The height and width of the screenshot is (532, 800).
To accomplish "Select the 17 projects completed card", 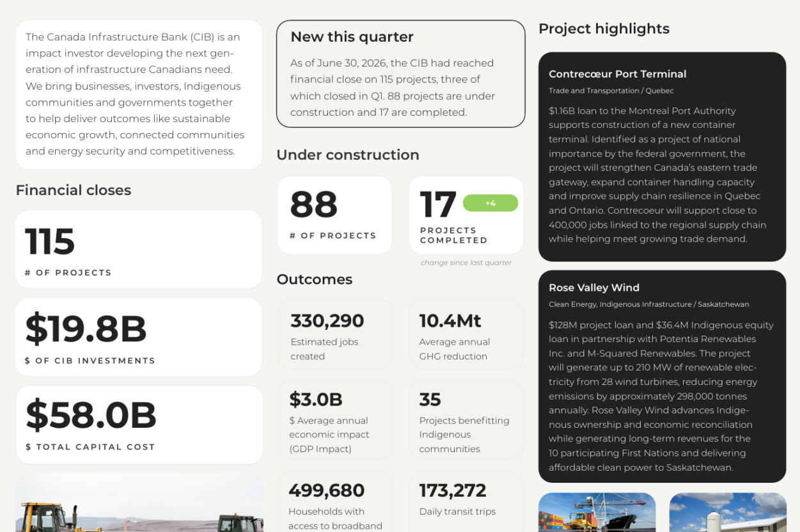I will pyautogui.click(x=466, y=215).
